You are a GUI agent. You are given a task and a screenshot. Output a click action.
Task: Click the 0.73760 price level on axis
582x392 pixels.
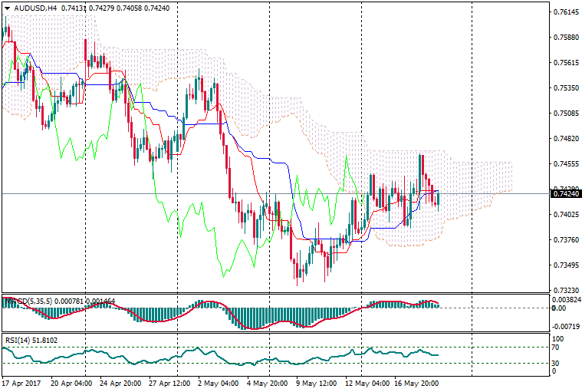tap(564, 240)
